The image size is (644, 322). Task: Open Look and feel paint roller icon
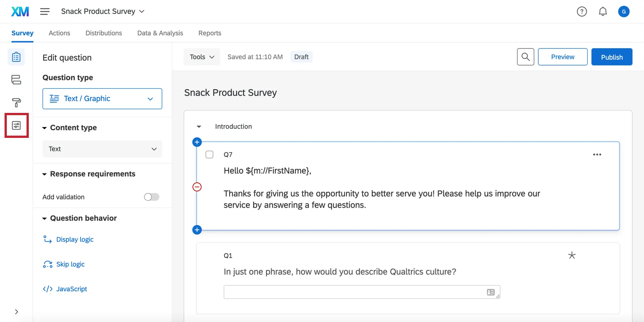(16, 103)
